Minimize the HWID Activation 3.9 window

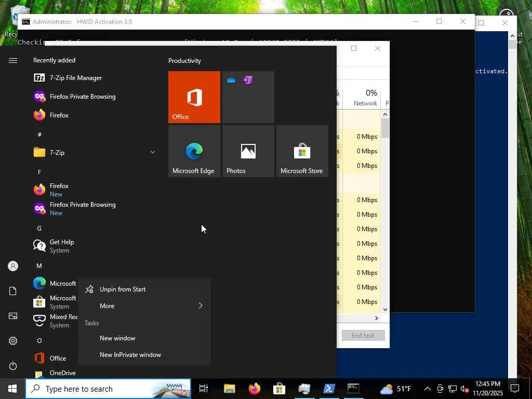pos(415,21)
